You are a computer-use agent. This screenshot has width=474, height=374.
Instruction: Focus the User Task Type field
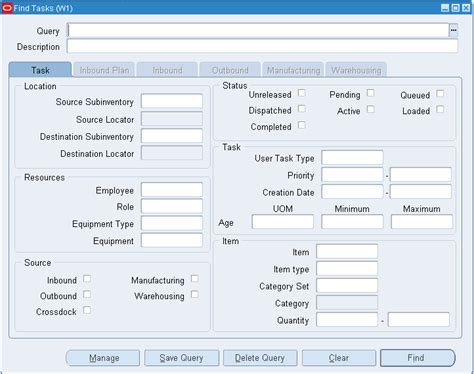coord(352,157)
